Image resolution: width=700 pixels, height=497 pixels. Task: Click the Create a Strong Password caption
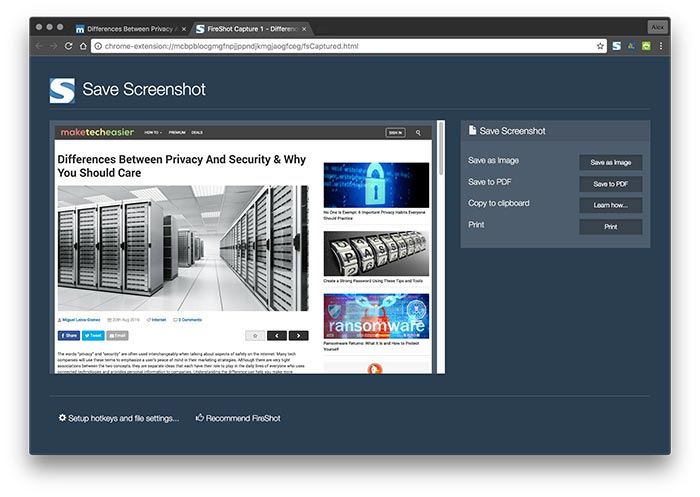tap(373, 281)
